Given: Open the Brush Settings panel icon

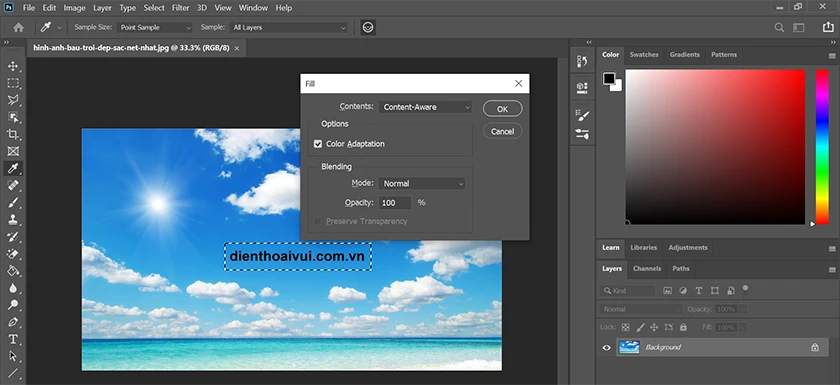Looking at the screenshot, I should (582, 115).
